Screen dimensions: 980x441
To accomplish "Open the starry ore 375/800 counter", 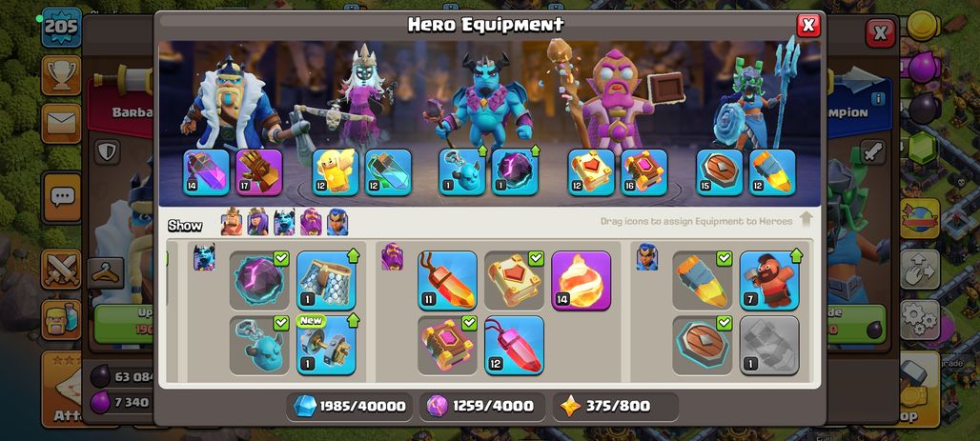I will click(616, 406).
